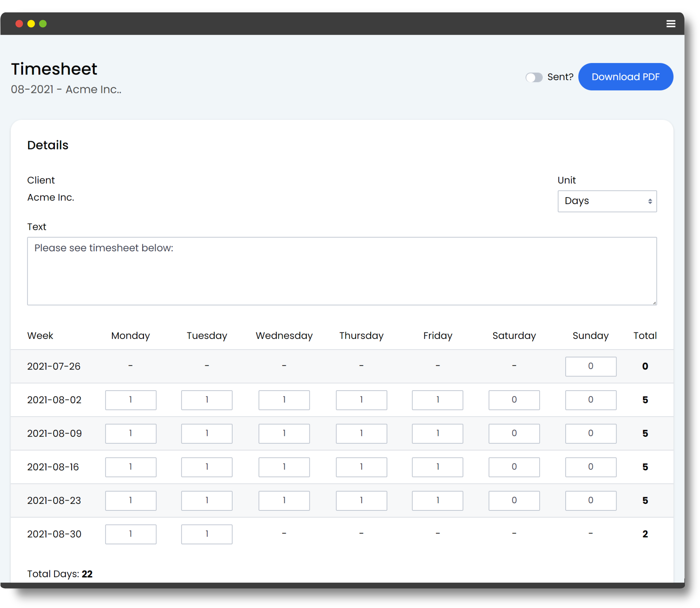Viewport: 700px width, 608px height.
Task: Select the week label 2021-08-16
Action: pos(53,467)
